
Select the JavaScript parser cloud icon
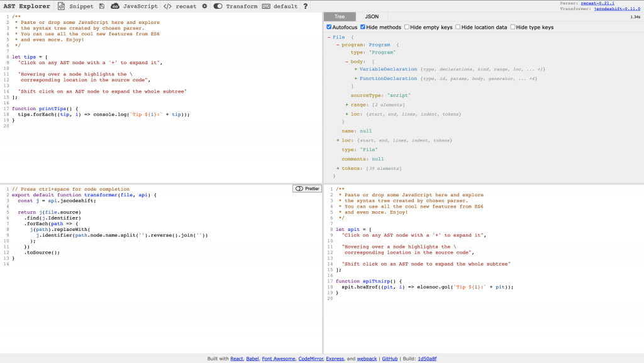115,6
